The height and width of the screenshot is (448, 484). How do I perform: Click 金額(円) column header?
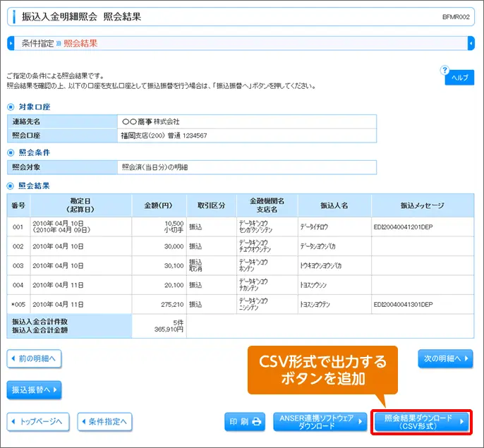point(159,205)
